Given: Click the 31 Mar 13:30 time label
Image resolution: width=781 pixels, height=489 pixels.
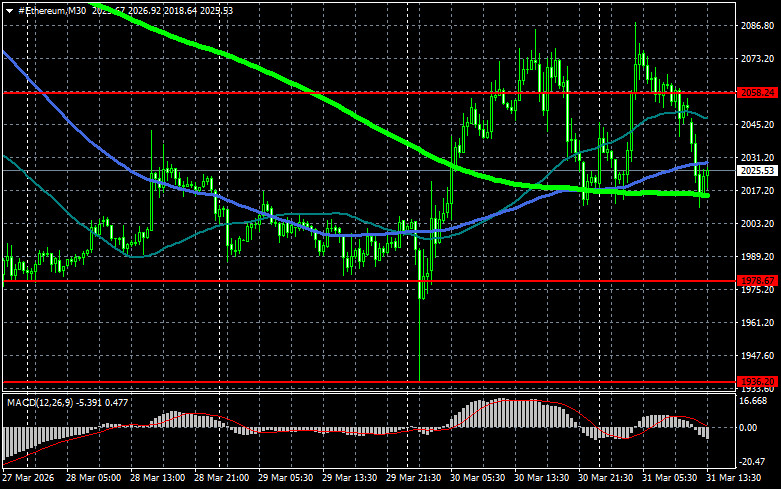Looking at the screenshot, I should [734, 478].
